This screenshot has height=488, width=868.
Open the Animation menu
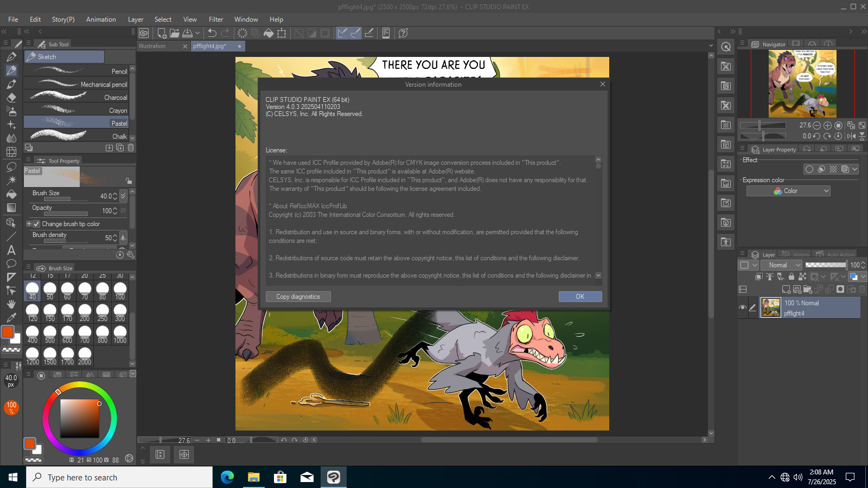coord(101,20)
